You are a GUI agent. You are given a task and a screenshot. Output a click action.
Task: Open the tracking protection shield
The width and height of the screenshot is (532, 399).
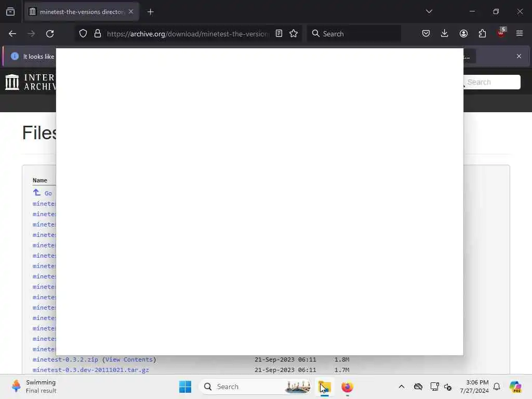83,34
